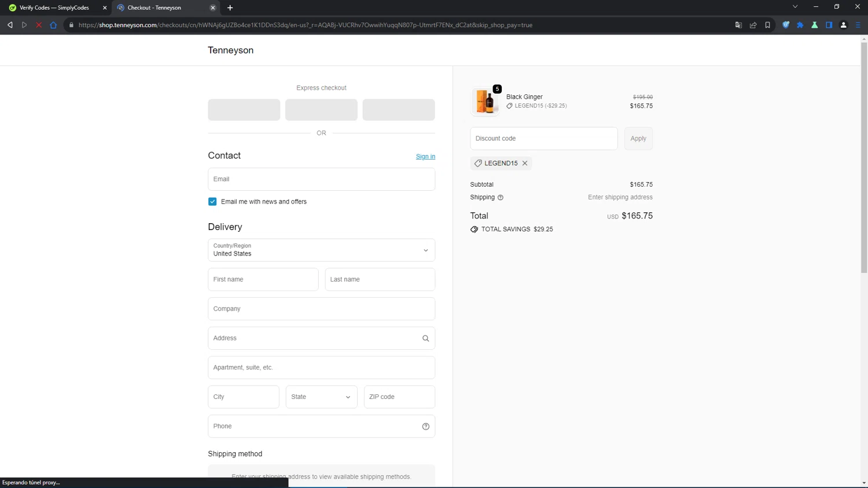Click the third express checkout button
This screenshot has height=488, width=868.
coord(399,110)
